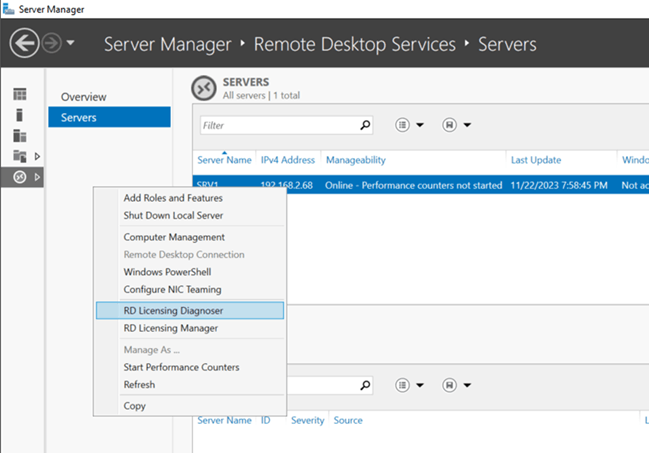
Task: Sort events by Server Name column
Action: pos(224,420)
